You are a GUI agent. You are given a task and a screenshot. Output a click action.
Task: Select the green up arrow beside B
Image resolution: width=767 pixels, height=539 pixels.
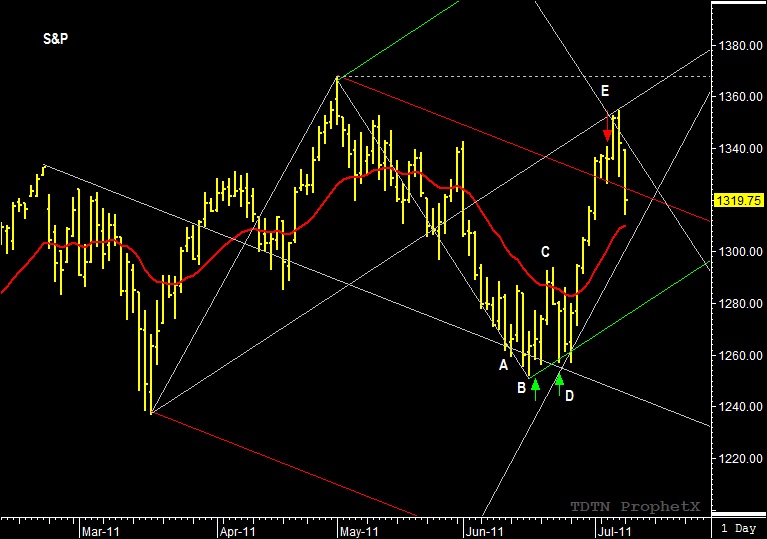click(535, 389)
